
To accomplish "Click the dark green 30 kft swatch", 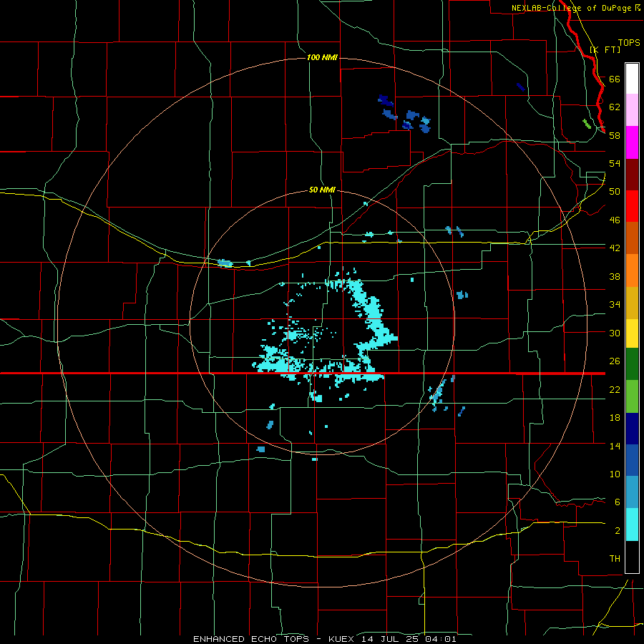I will [x=632, y=364].
